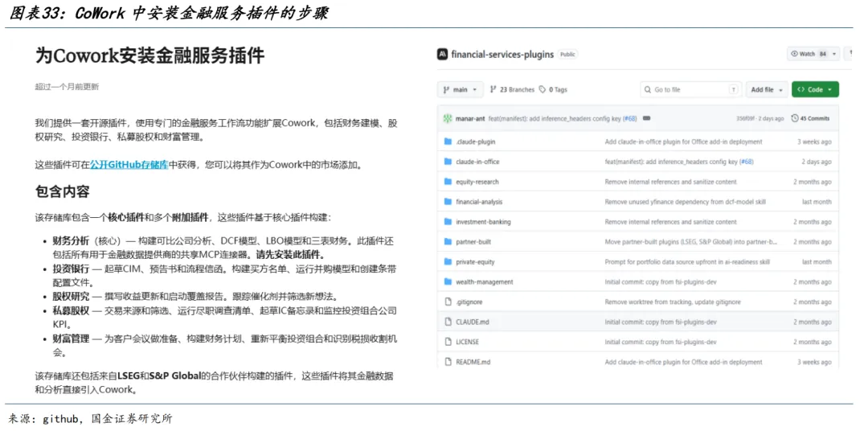Open the Add file dropdown

point(767,90)
